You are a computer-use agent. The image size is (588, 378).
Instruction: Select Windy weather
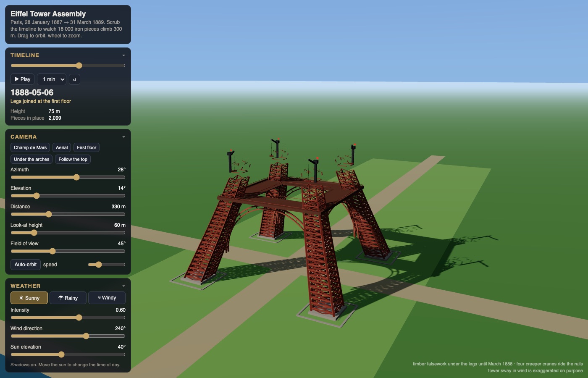[107, 298]
